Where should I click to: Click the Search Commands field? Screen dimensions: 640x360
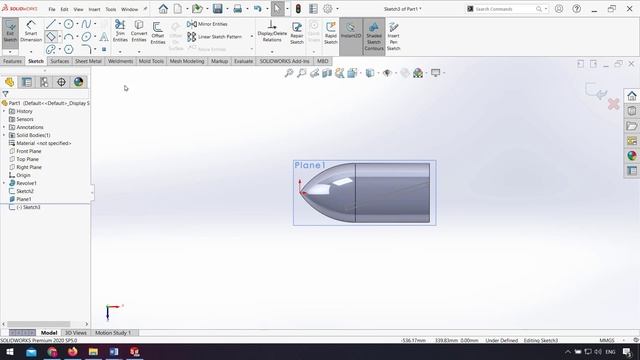(x=505, y=9)
